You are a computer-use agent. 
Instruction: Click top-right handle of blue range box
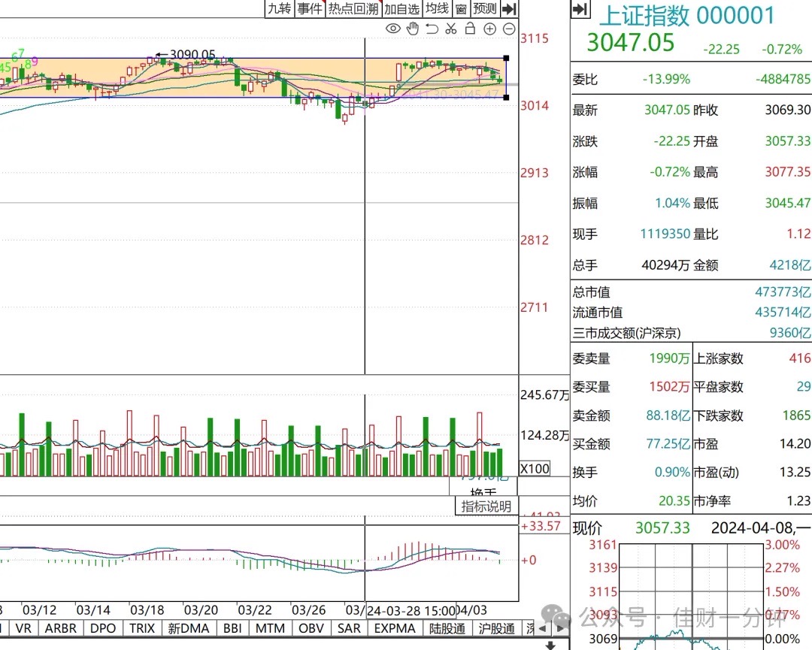coord(506,58)
